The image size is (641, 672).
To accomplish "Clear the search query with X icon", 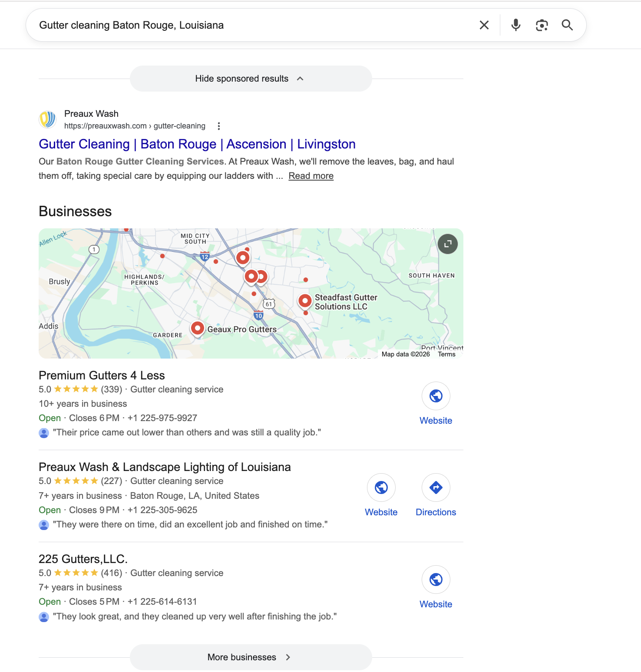I will click(x=484, y=25).
